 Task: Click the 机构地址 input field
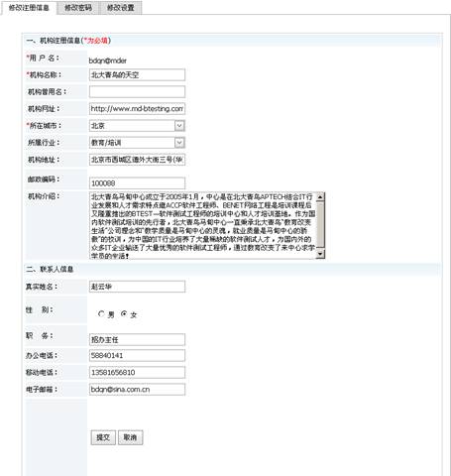(137, 160)
